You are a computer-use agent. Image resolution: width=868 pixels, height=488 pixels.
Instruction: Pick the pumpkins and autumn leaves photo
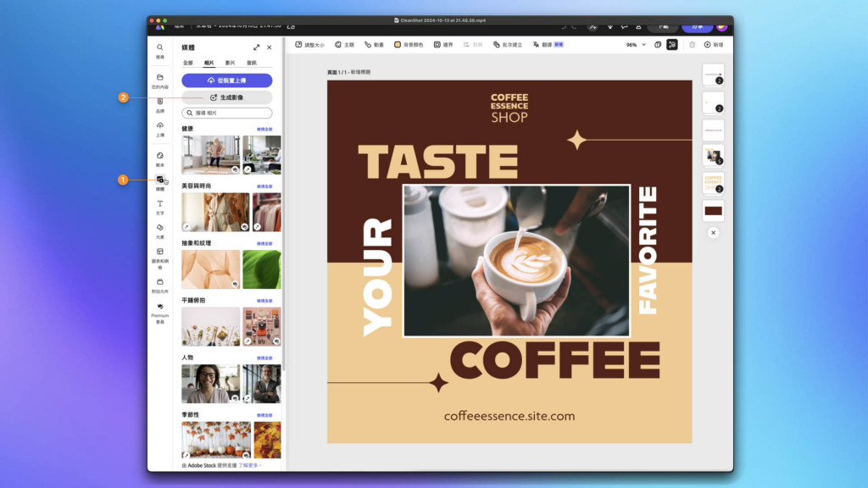[216, 440]
